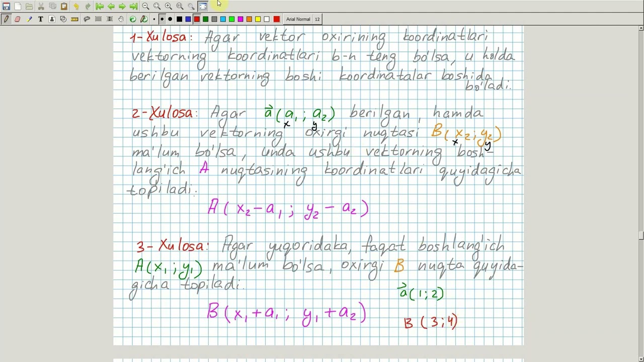644x362 pixels.
Task: Cut the selection with scissors icon
Action: tap(41, 6)
